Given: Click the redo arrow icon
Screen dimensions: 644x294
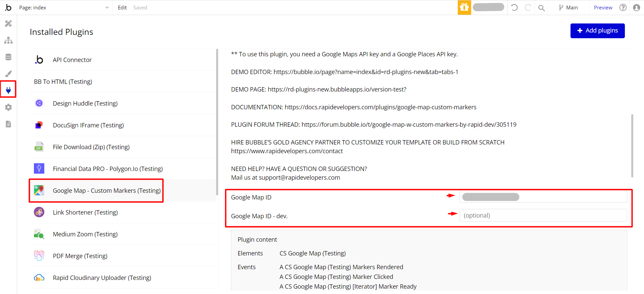Looking at the screenshot, I should pyautogui.click(x=528, y=7).
